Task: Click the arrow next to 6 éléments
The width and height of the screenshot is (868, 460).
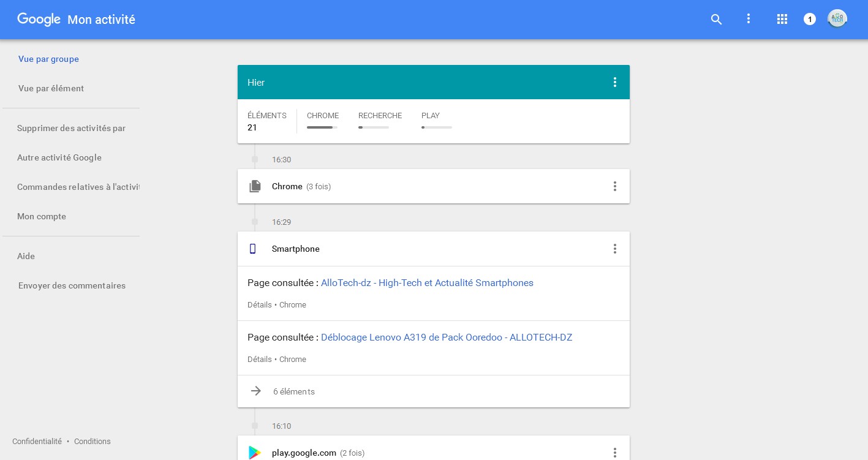Action: click(255, 391)
